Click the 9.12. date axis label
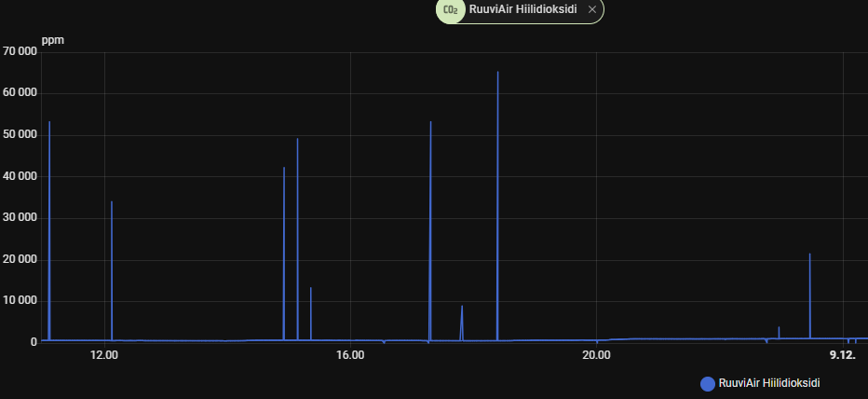Screen dimensions: 868x399 click(842, 355)
